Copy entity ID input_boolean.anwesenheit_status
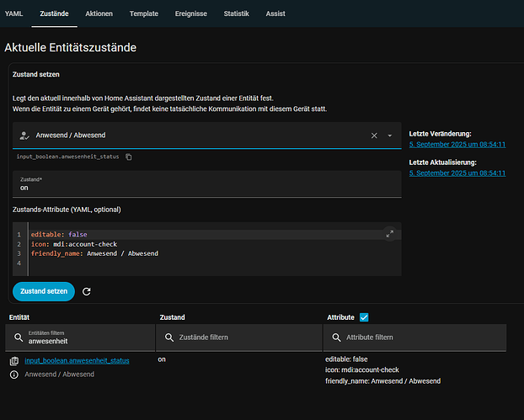The image size is (524, 420). [129, 157]
